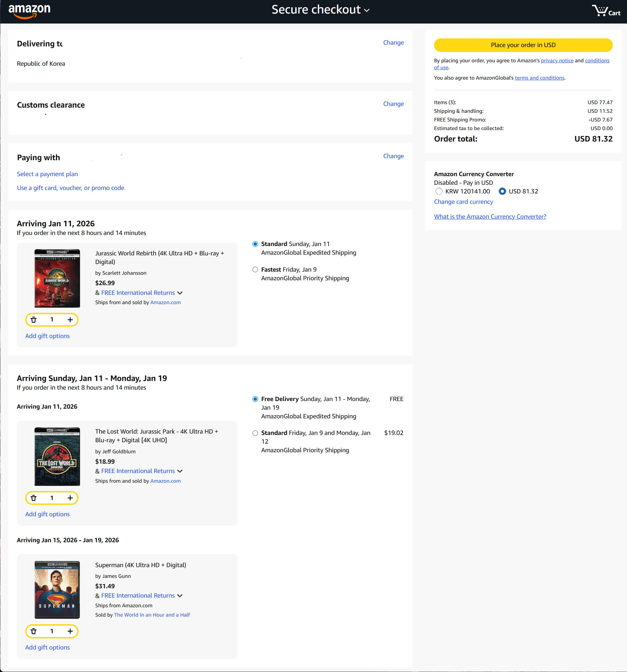The width and height of the screenshot is (627, 672).
Task: Change the delivery address
Action: [x=393, y=43]
